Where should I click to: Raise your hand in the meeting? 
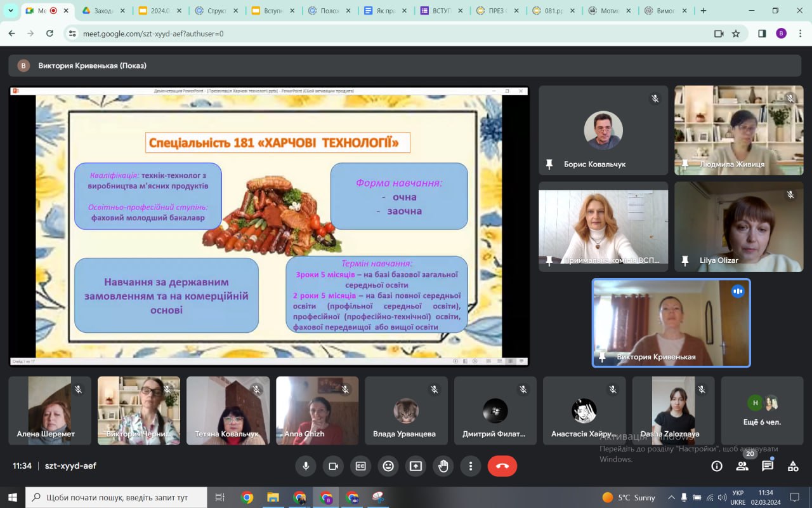point(443,466)
